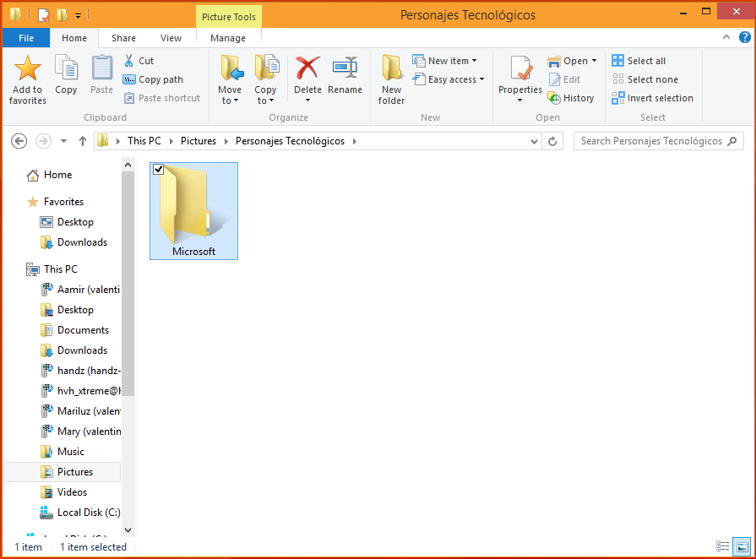Expand the Move to dropdown
This screenshot has width=756, height=559.
point(230,100)
